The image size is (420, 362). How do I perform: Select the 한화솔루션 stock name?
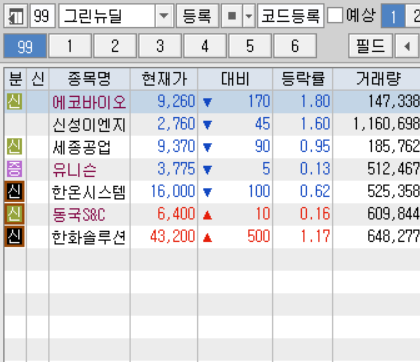pyautogui.click(x=89, y=237)
